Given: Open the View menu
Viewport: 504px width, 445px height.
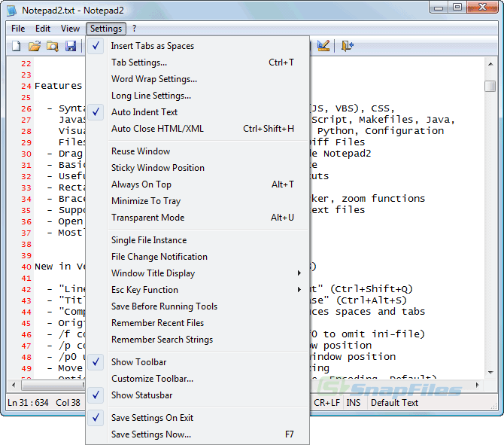Looking at the screenshot, I should coord(70,29).
